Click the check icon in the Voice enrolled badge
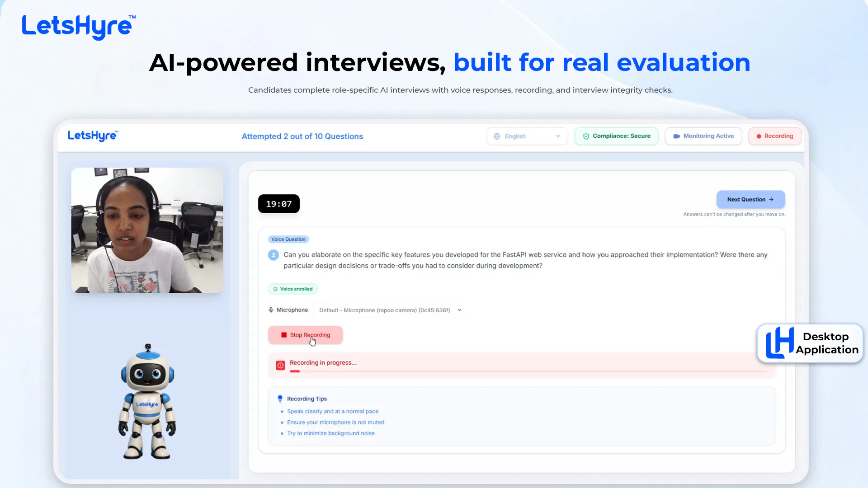Screen dimensions: 868x488 (x=275, y=289)
